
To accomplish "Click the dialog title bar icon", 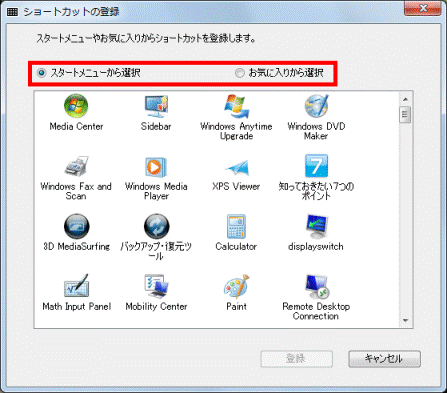I will 12,12.
